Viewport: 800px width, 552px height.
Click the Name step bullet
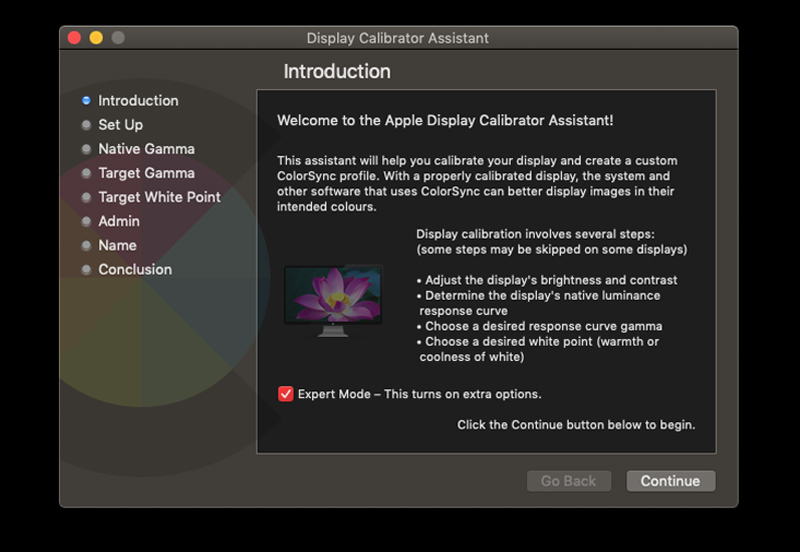[x=87, y=245]
